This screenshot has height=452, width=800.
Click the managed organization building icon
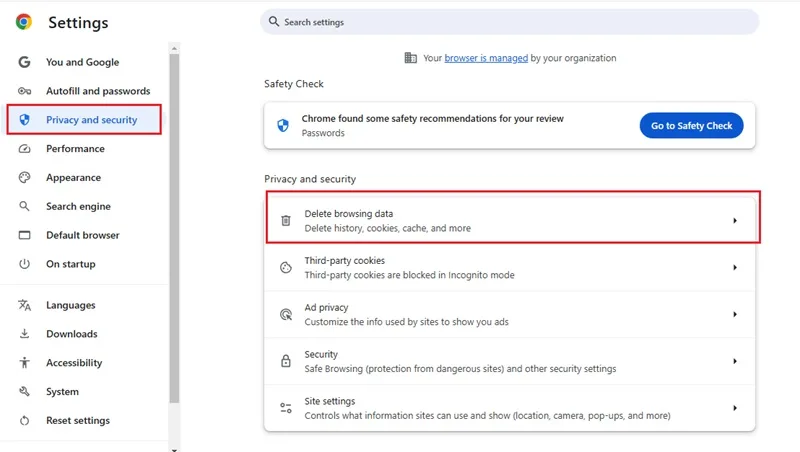(410, 58)
